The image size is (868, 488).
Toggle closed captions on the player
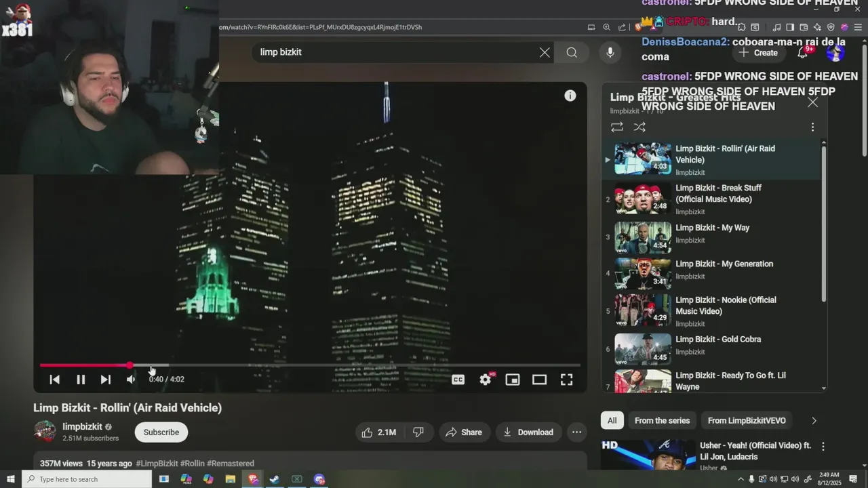(x=458, y=380)
